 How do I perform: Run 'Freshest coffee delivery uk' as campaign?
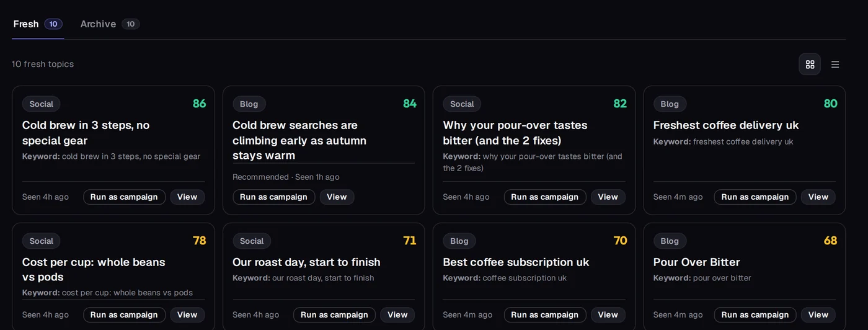[755, 197]
